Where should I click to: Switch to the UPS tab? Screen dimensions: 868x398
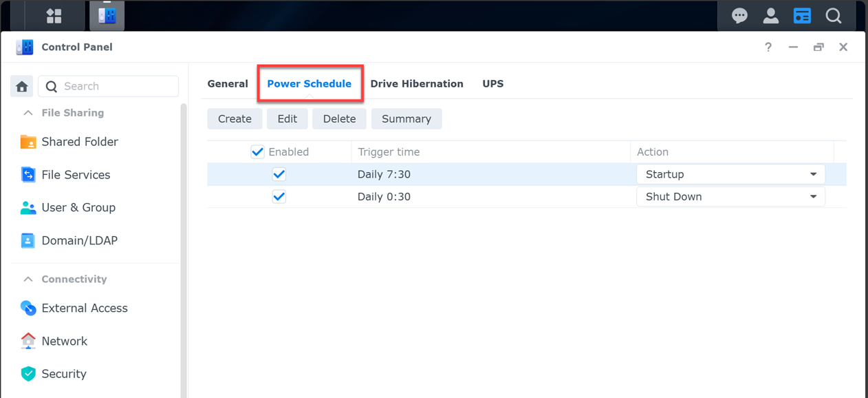[x=493, y=84]
